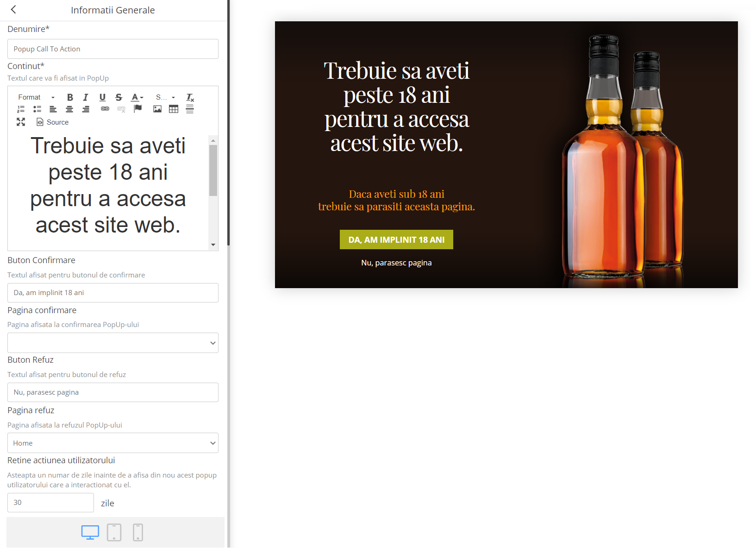Insert an image using the editor toolbar
This screenshot has width=756, height=548.
[x=157, y=109]
